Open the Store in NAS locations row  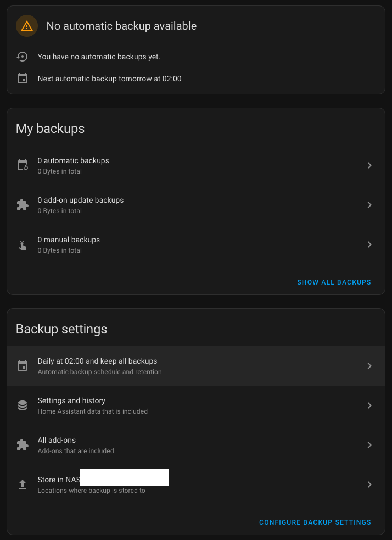tap(196, 485)
